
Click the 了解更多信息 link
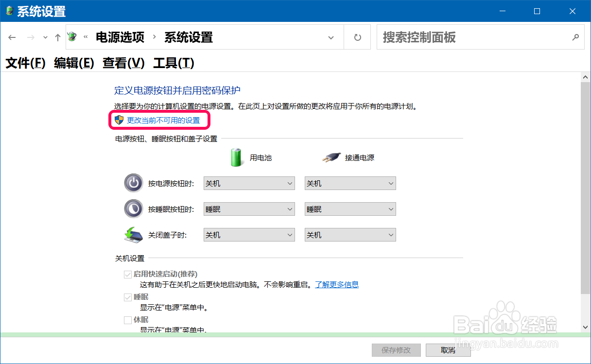click(337, 284)
